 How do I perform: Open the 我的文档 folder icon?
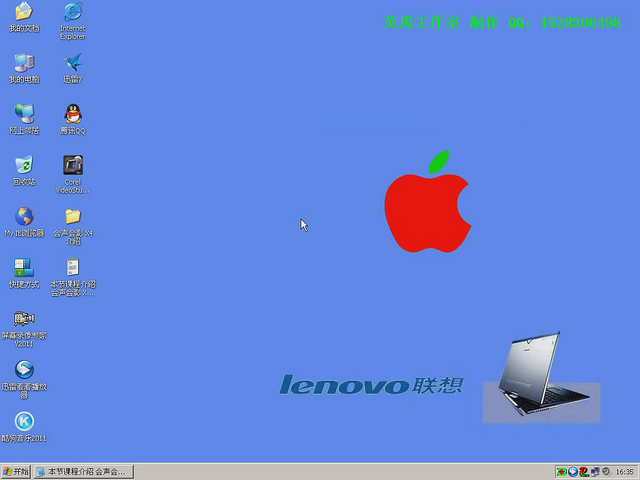point(24,17)
